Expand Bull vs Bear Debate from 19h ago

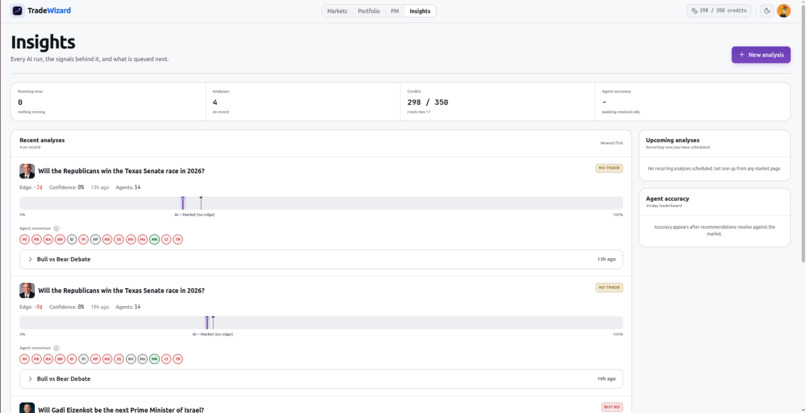[321, 379]
